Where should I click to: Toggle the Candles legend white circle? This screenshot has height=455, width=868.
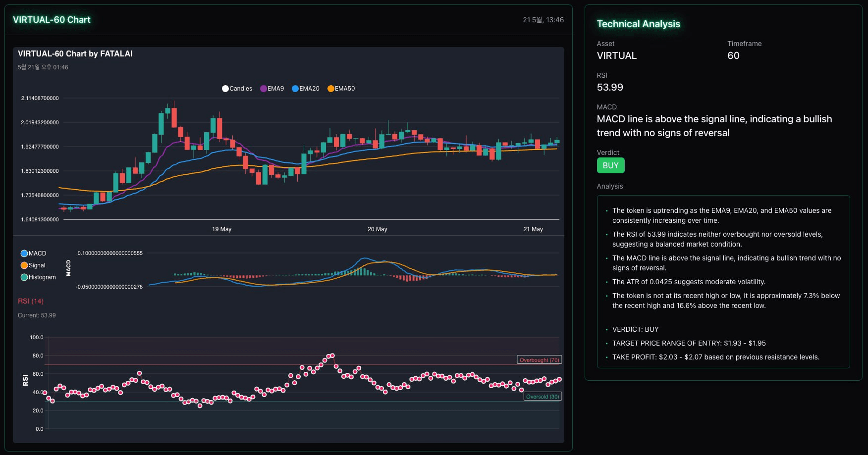point(225,89)
